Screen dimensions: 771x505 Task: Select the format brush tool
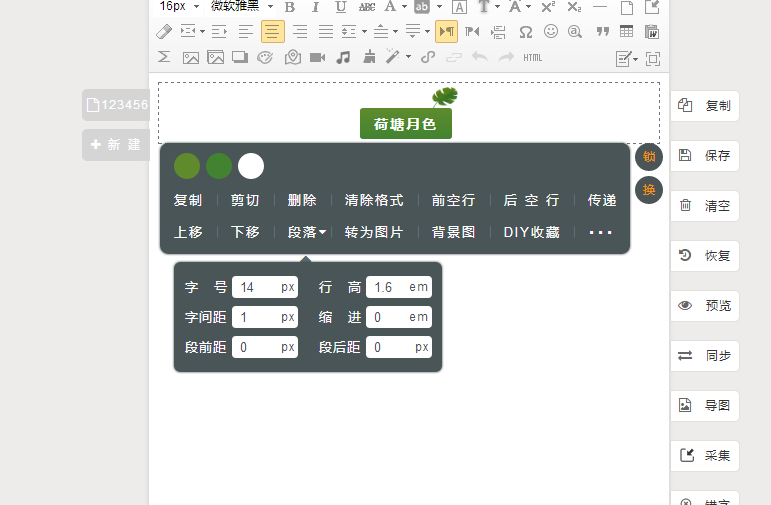pyautogui.click(x=369, y=57)
